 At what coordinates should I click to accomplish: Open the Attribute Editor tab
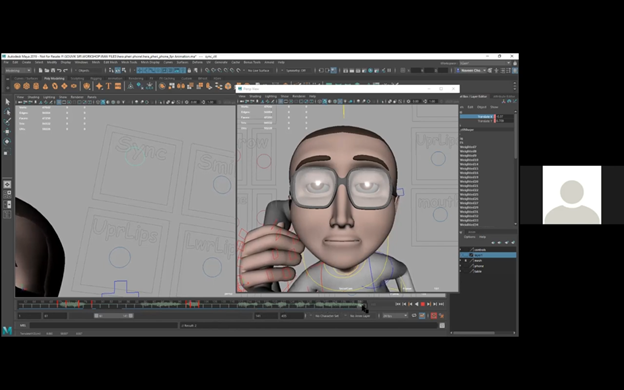point(504,96)
